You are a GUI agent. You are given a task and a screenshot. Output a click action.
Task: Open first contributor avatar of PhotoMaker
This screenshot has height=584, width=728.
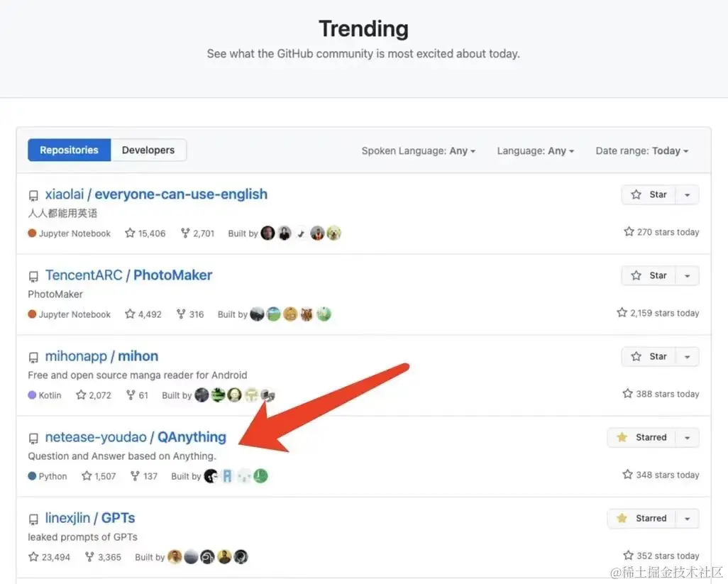(258, 314)
